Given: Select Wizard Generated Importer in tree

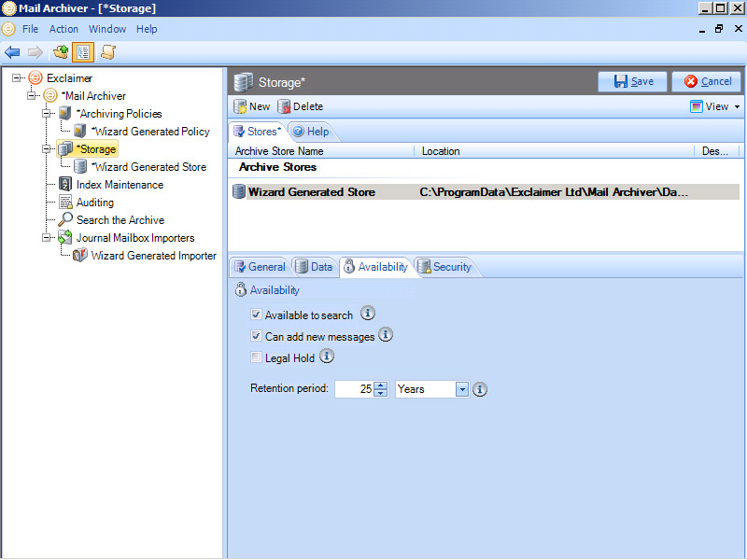Looking at the screenshot, I should [x=153, y=256].
